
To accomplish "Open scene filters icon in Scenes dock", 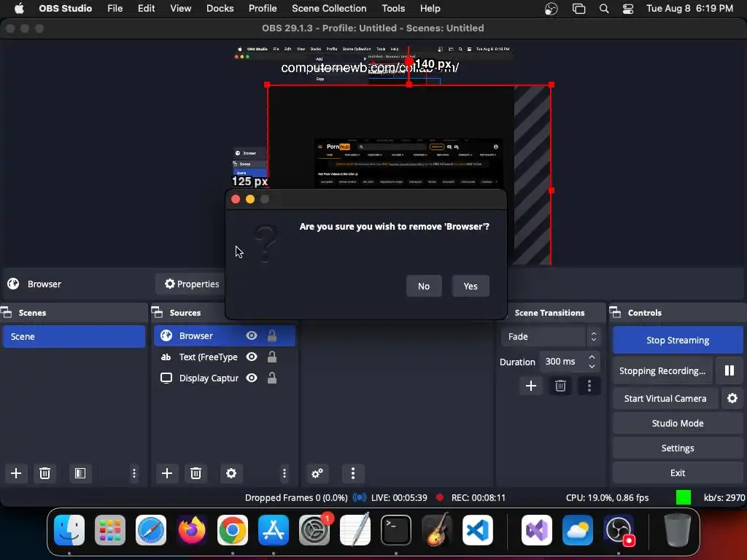I will tap(80, 472).
